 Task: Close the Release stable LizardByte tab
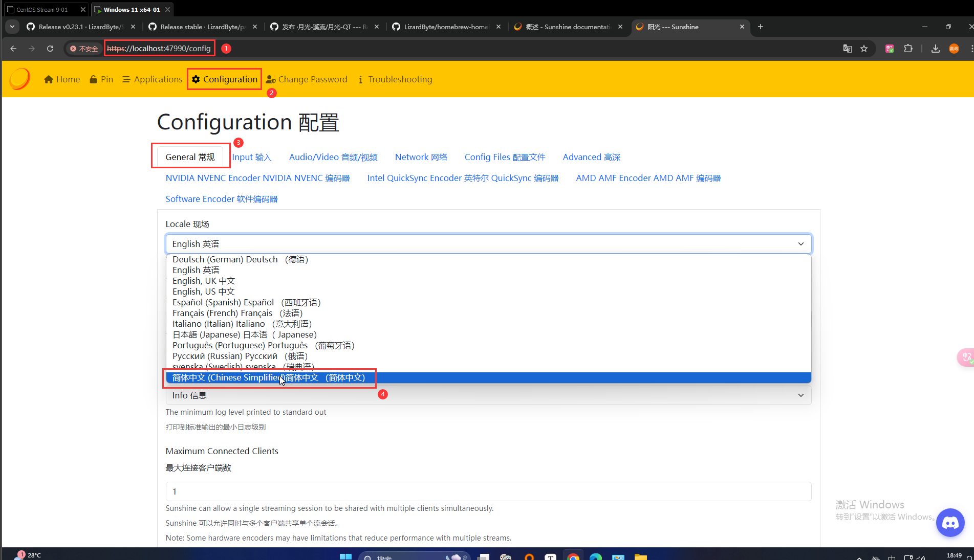255,27
